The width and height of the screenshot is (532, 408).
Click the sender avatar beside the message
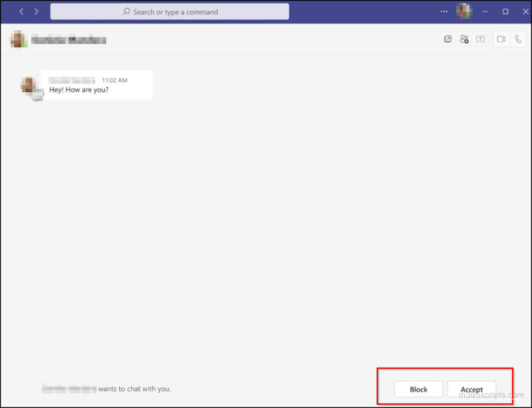[x=29, y=86]
